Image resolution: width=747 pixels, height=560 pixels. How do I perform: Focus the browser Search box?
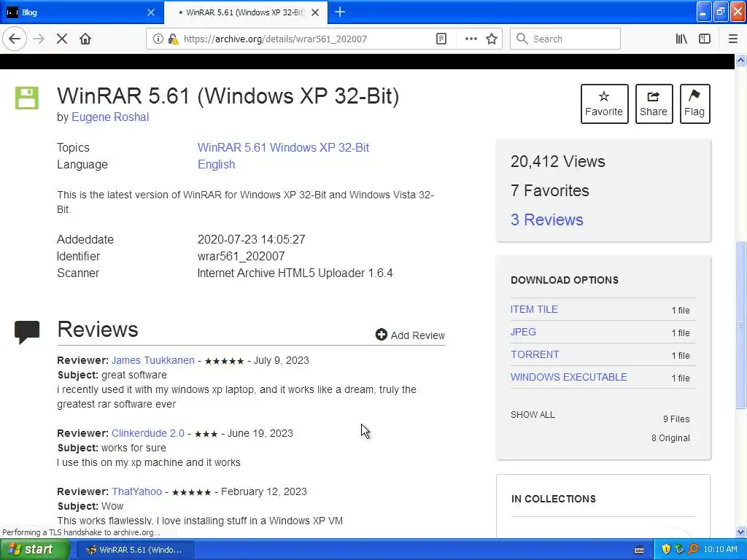click(565, 39)
